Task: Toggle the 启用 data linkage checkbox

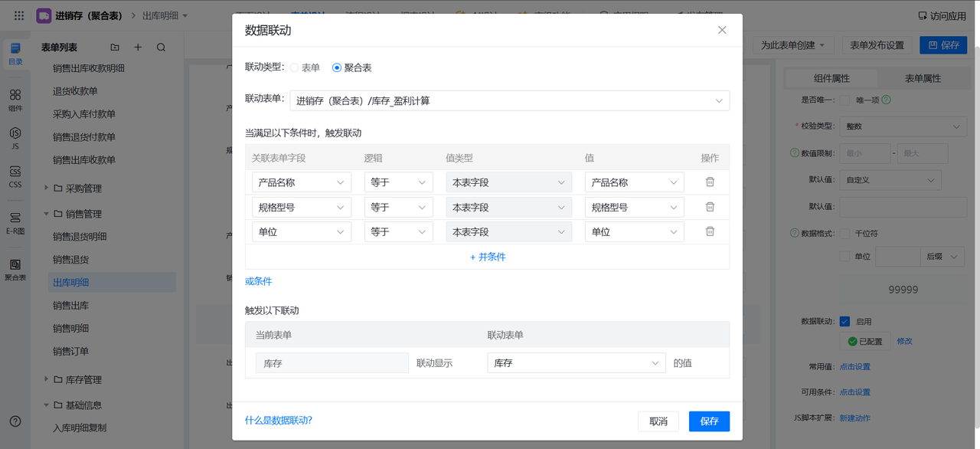Action: 845,322
